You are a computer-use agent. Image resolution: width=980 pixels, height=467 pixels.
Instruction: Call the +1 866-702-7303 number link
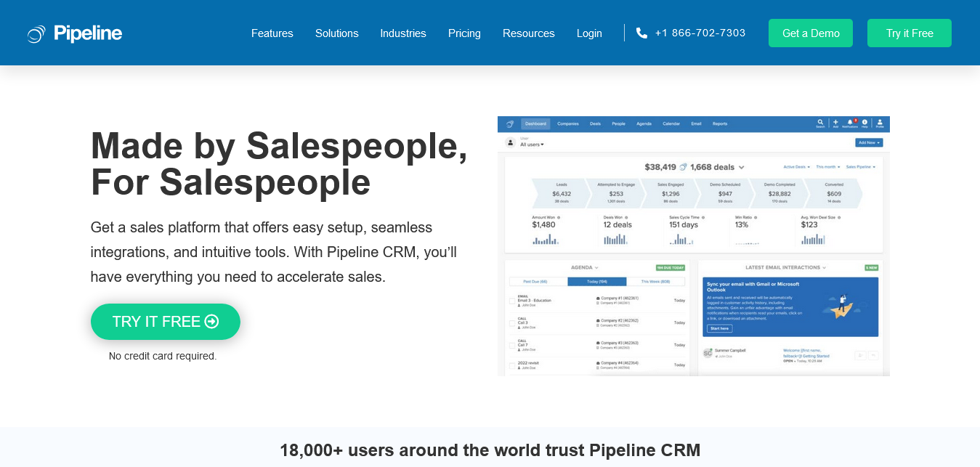pos(700,33)
